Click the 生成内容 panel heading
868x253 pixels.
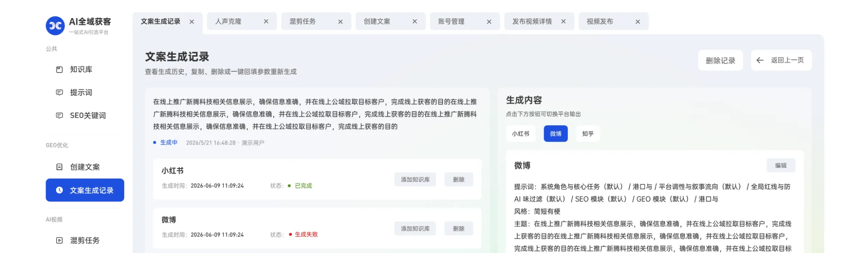tap(524, 100)
